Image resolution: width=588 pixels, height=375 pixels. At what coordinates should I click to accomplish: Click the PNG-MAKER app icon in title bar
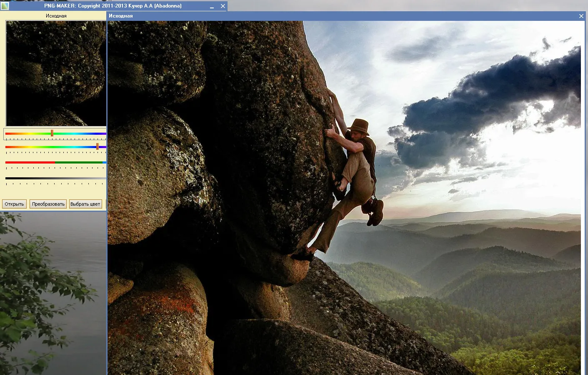coord(5,6)
